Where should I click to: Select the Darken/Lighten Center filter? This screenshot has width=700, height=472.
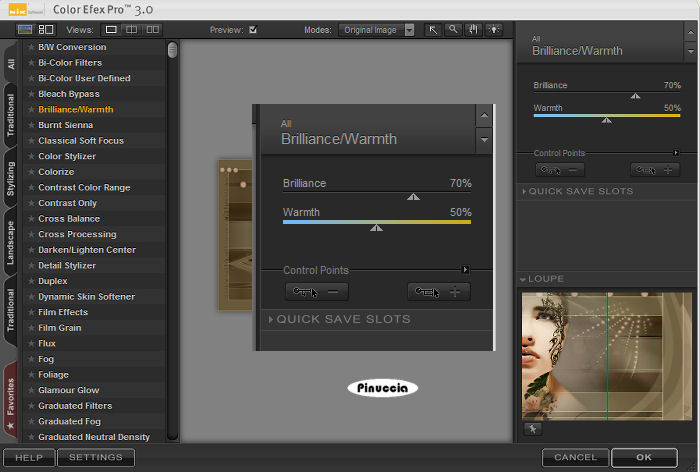pos(87,250)
